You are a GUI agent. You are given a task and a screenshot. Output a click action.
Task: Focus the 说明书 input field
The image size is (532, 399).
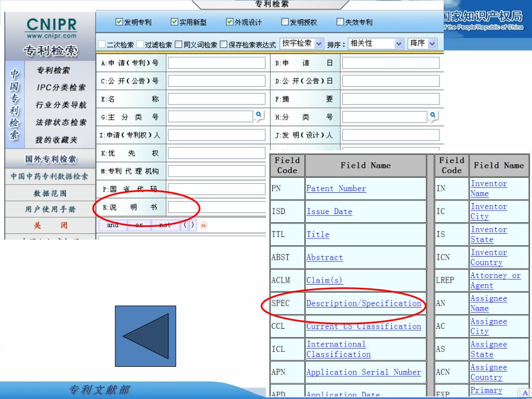217,207
